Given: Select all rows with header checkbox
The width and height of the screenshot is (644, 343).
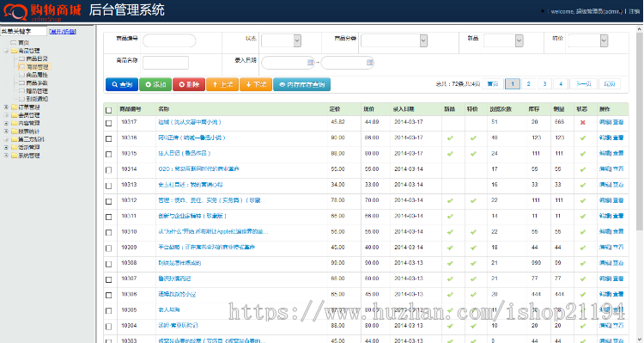Looking at the screenshot, I should [109, 110].
